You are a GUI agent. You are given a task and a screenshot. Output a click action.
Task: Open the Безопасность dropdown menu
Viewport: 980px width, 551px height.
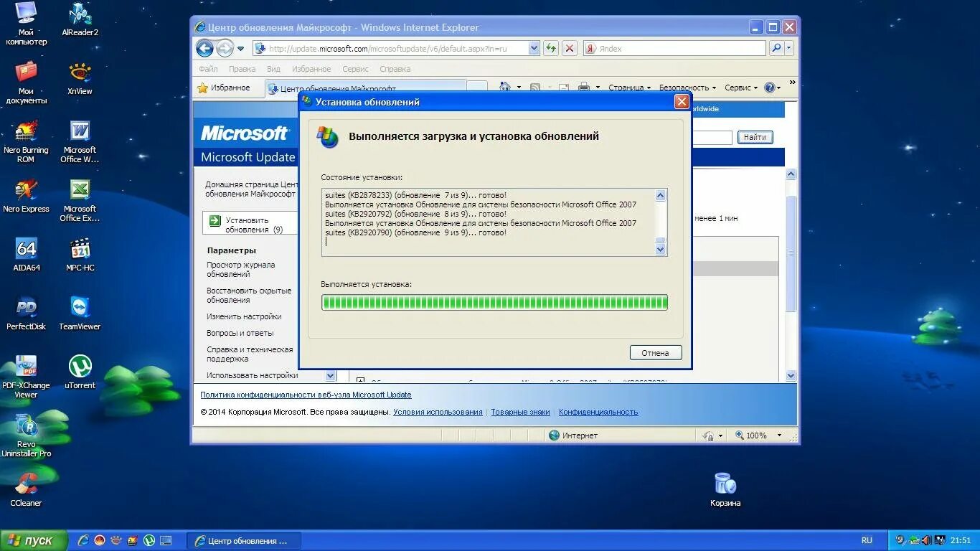coord(687,88)
